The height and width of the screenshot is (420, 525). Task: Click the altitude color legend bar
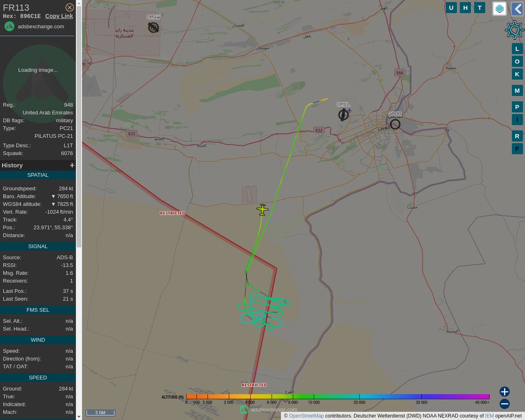click(x=338, y=396)
